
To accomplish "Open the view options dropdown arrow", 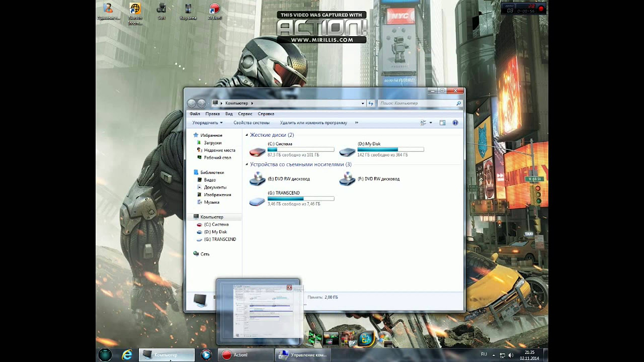I will click(431, 123).
